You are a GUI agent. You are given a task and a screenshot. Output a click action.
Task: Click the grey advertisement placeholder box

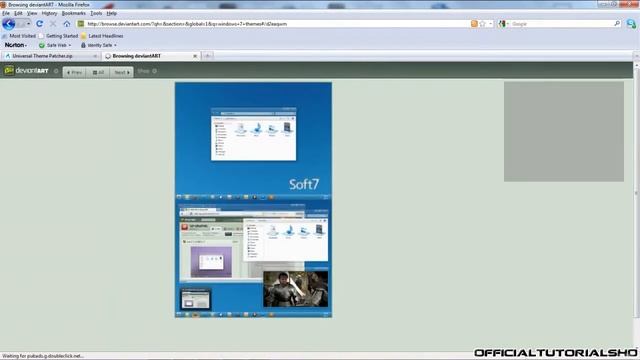564,131
